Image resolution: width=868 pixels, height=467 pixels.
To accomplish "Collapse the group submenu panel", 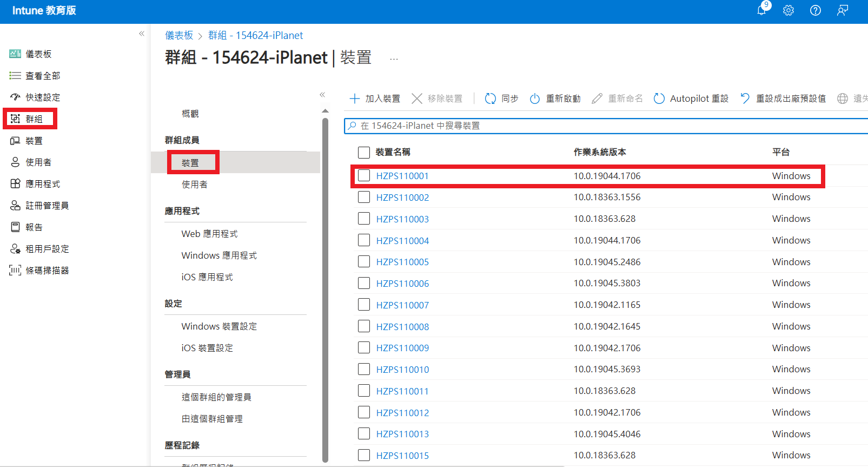I will [x=322, y=95].
